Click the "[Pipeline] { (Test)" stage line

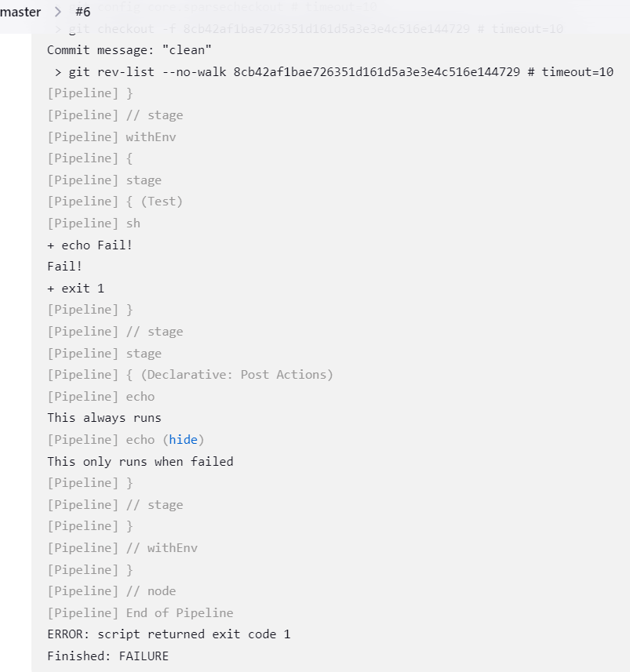pos(115,202)
